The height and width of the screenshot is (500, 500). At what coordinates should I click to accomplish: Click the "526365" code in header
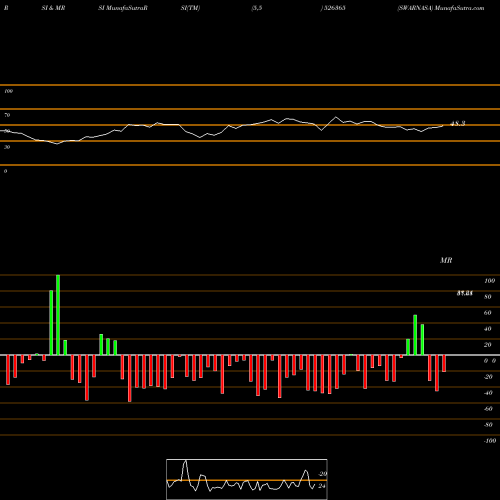click(x=334, y=8)
